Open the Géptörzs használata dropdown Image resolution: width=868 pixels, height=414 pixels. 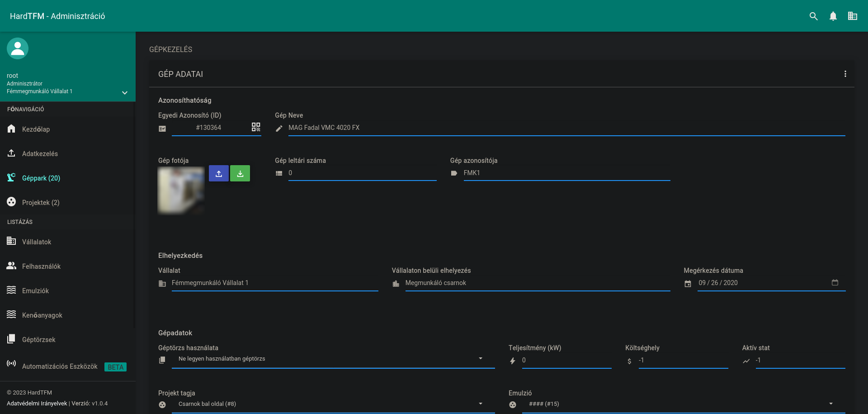tap(481, 358)
